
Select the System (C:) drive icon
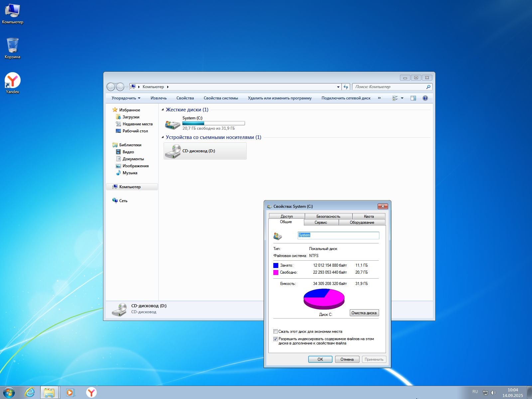point(173,125)
